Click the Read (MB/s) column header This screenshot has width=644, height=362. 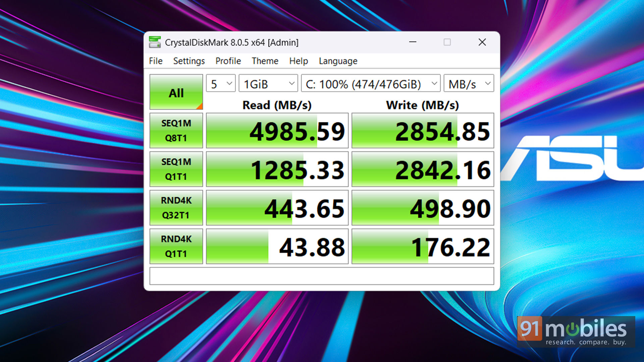(x=277, y=105)
